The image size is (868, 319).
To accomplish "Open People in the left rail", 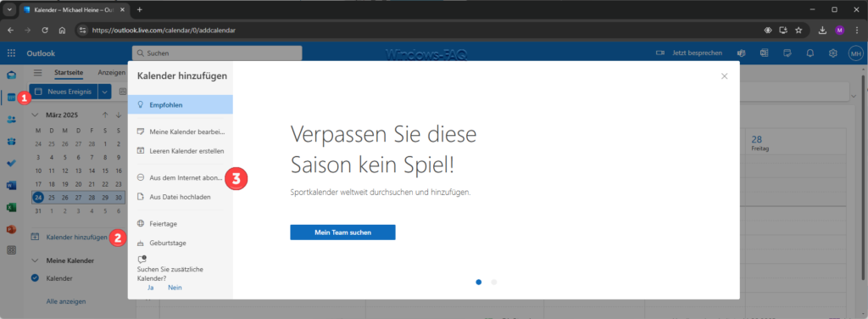I will coord(11,119).
